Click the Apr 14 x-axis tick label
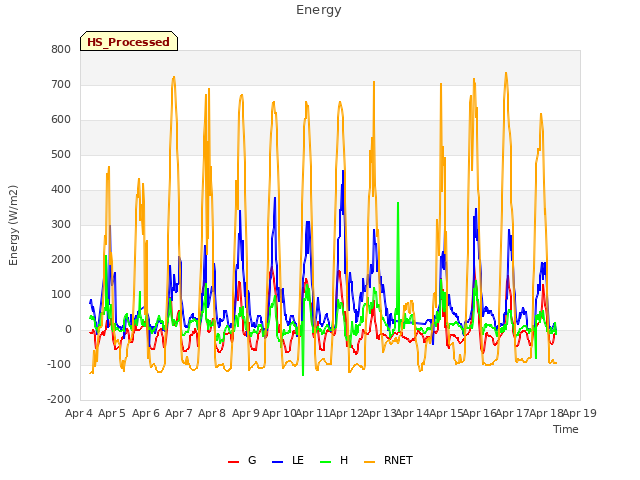 click(413, 413)
